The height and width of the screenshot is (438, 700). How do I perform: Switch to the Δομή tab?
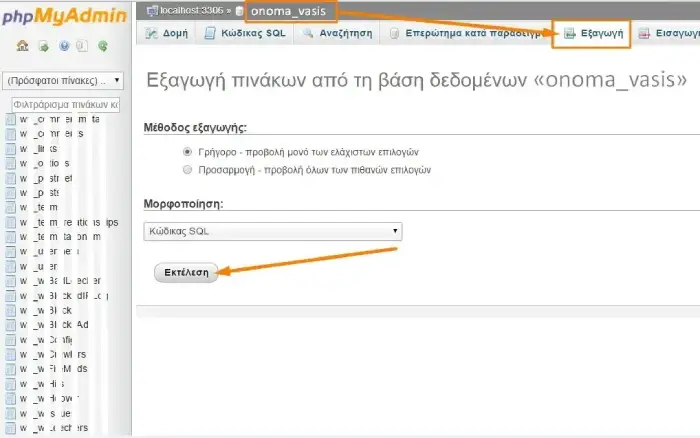166,33
